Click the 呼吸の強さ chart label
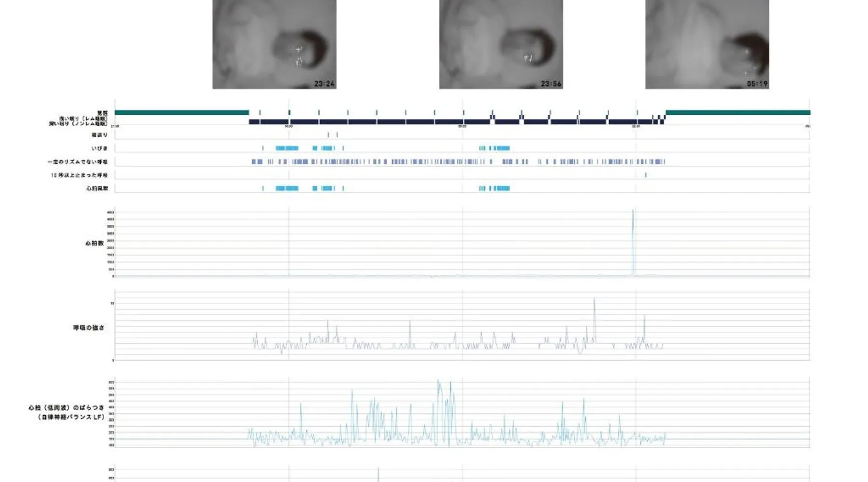868x482 pixels. tap(89, 328)
